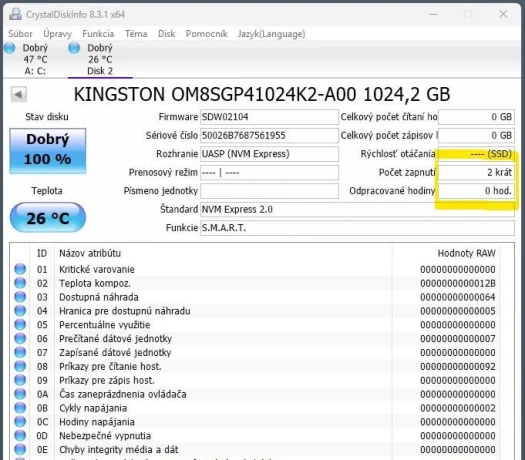Screen dimensions: 525x460
Task: Click the Celkový počet čítaní value 0 GB
Action: (x=476, y=117)
